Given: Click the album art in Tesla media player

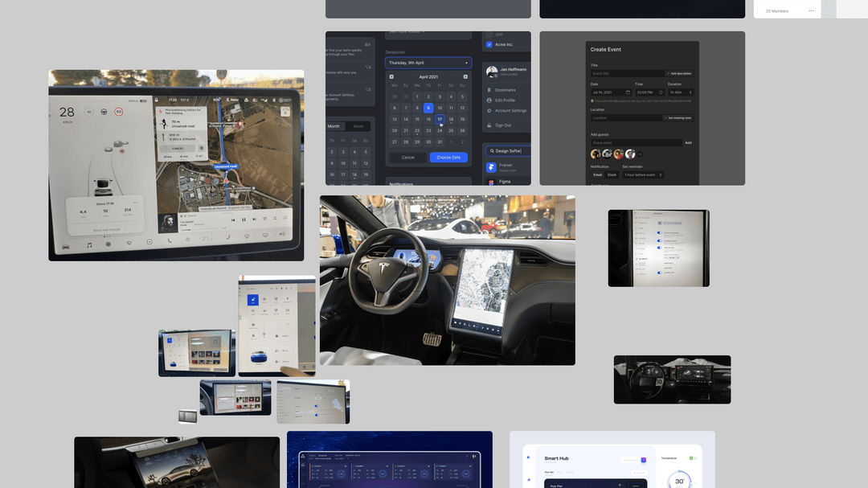Looking at the screenshot, I should (x=168, y=223).
